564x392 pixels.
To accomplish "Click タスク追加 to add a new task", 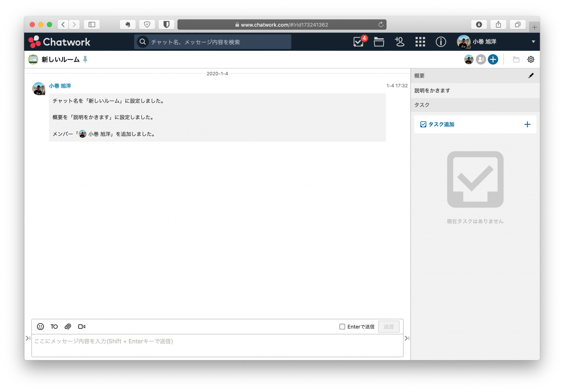I will coord(441,124).
